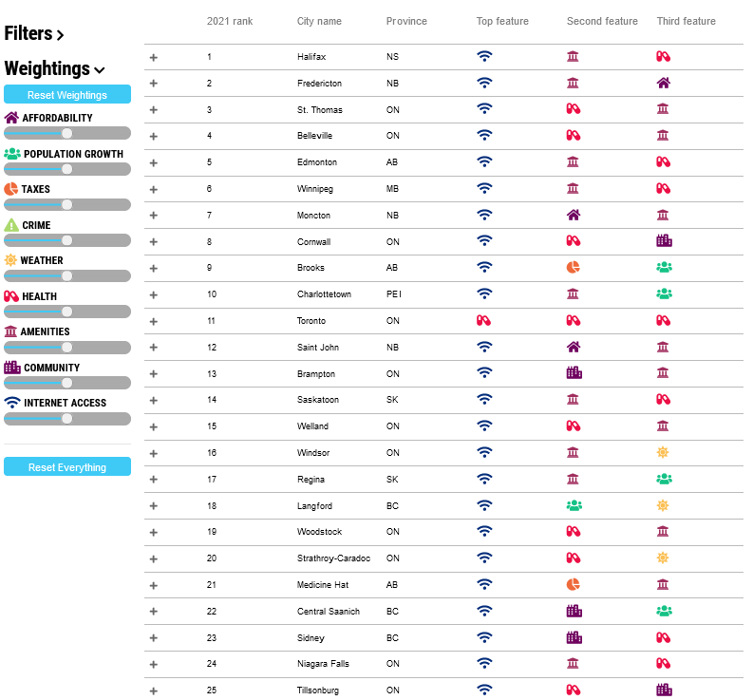
Task: Click the city name Saint John
Action: (x=318, y=347)
